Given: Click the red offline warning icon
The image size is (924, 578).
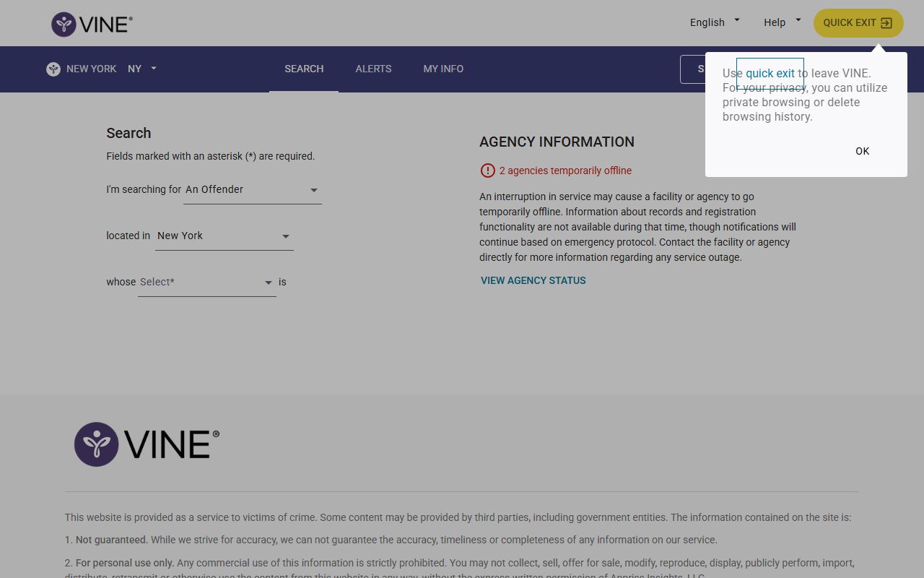Looking at the screenshot, I should coord(487,171).
